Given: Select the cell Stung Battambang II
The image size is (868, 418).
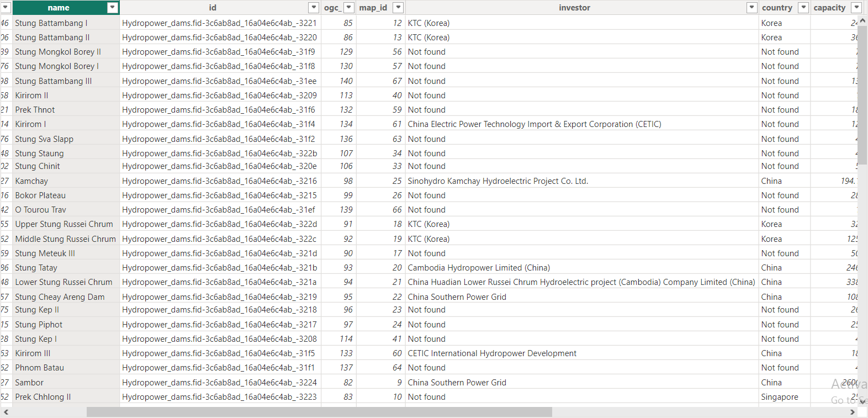Looking at the screenshot, I should tap(66, 38).
